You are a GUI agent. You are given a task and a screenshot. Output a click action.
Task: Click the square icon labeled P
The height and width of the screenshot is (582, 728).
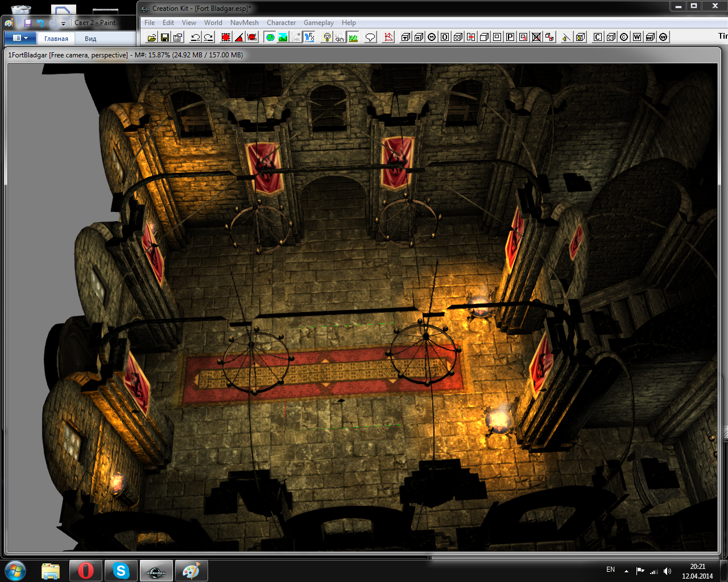point(511,37)
